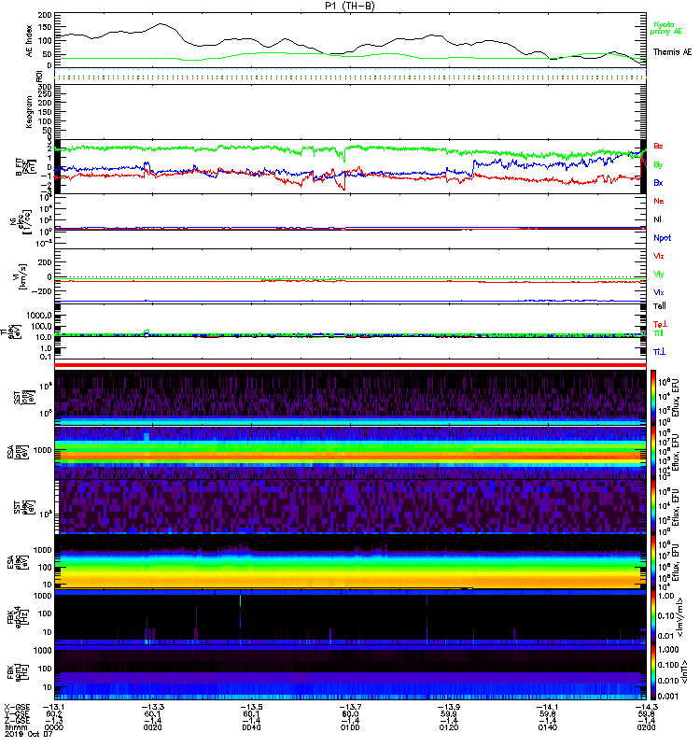Click the red Bz legend label
700x747 pixels.
(x=658, y=147)
